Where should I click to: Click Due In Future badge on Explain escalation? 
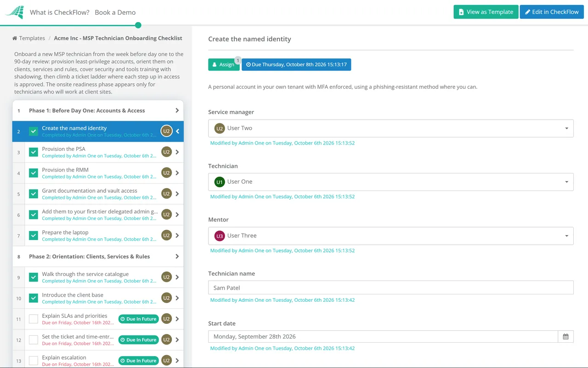139,361
